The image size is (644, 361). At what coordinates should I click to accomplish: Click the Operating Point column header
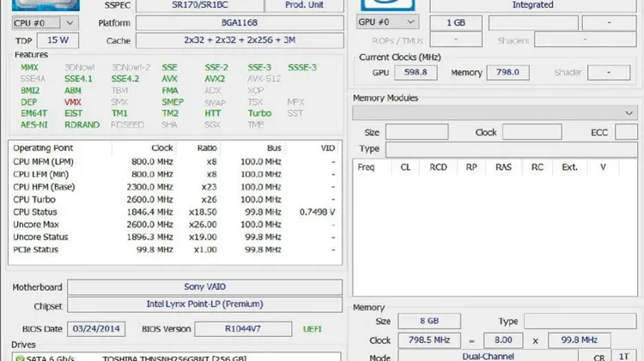[43, 148]
